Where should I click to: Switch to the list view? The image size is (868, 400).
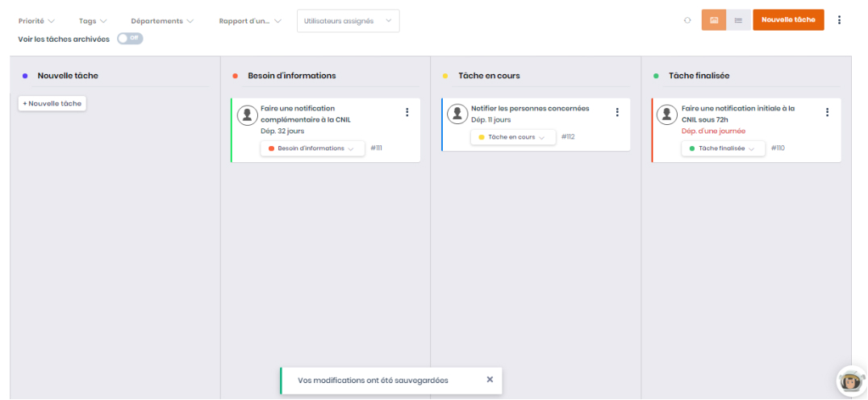tap(738, 20)
